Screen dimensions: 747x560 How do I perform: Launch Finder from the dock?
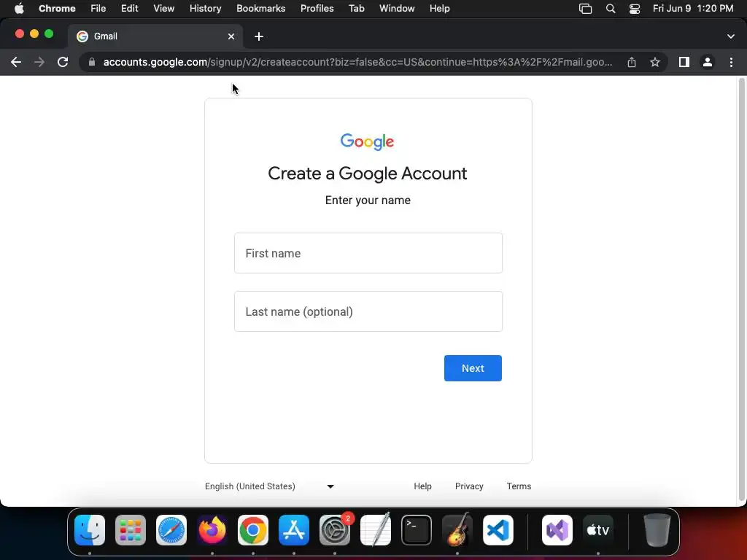click(90, 530)
